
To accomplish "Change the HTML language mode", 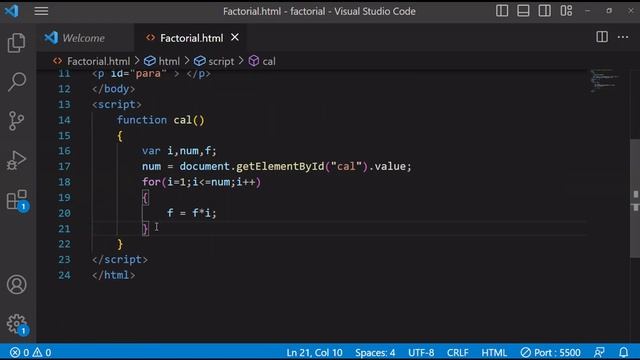I will [494, 352].
